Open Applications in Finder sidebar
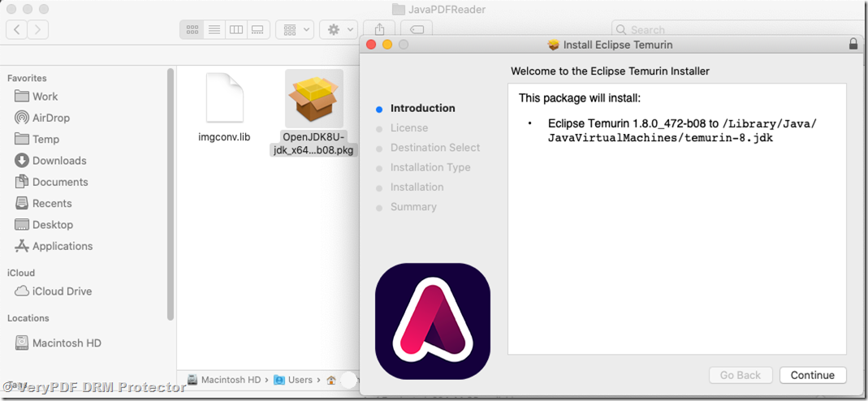The width and height of the screenshot is (868, 401). click(54, 246)
